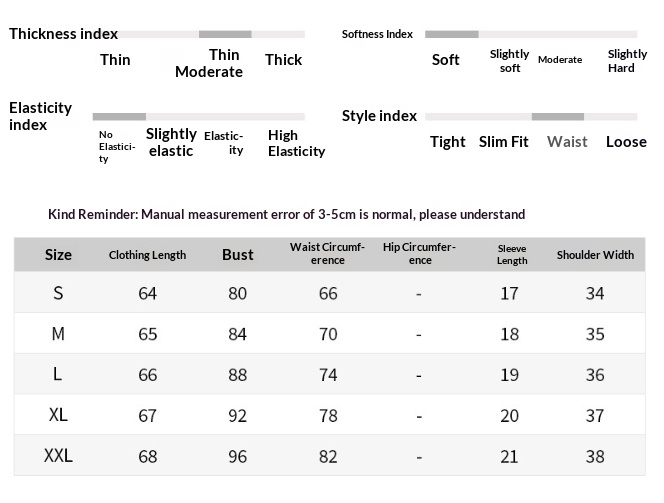Select the High Elasticity label
This screenshot has width=664, height=503.
point(296,143)
